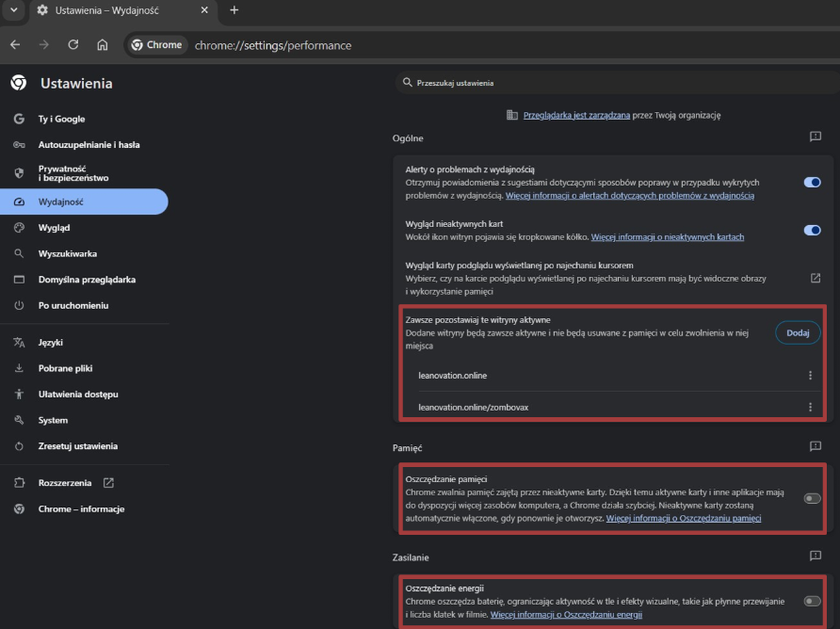Click the speedometer performance icon
840x629 pixels.
click(19, 202)
